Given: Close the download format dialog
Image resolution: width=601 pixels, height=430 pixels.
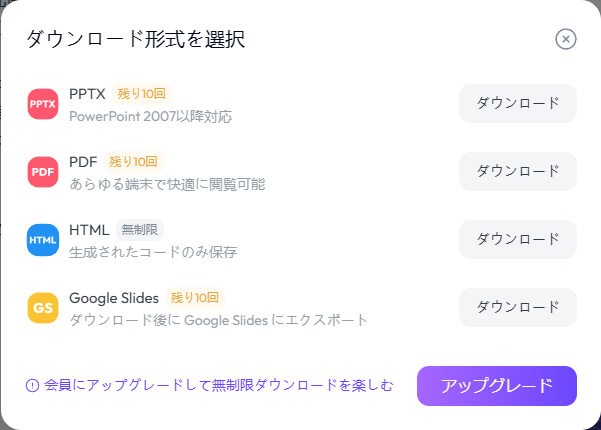Looking at the screenshot, I should pyautogui.click(x=566, y=39).
